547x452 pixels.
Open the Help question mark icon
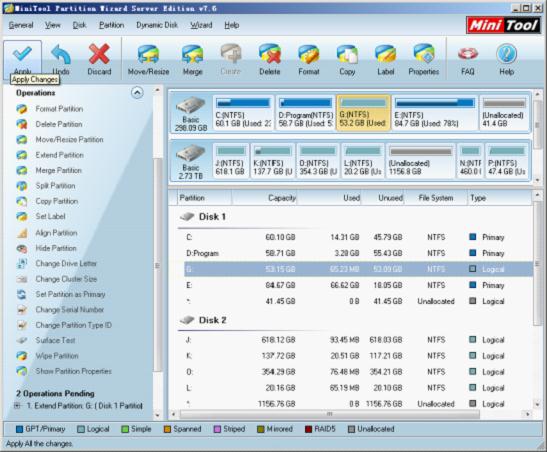(x=506, y=54)
